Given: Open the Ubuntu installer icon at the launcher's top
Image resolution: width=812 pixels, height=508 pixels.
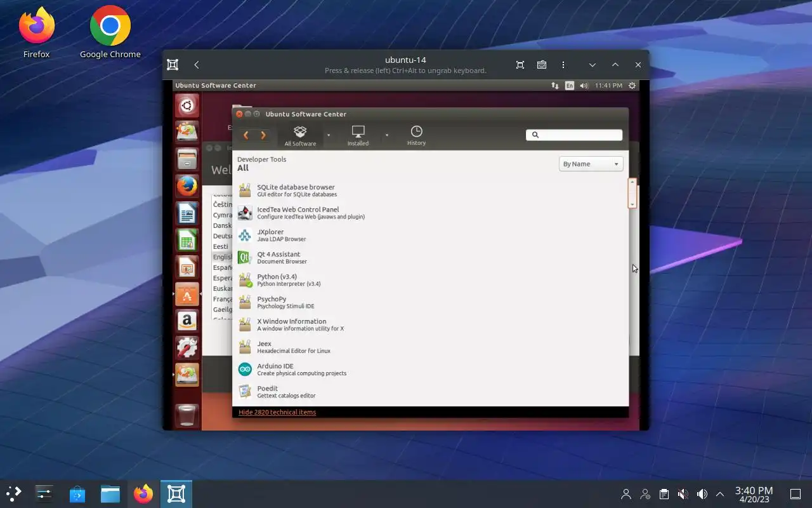Looking at the screenshot, I should [x=187, y=131].
